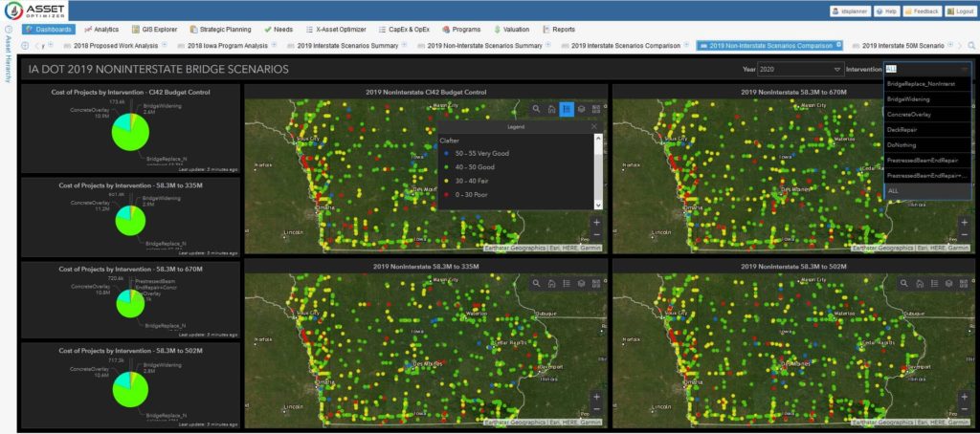Select DeckRepair from Intervention dropdown list
The height and width of the screenshot is (434, 980).
coord(902,128)
